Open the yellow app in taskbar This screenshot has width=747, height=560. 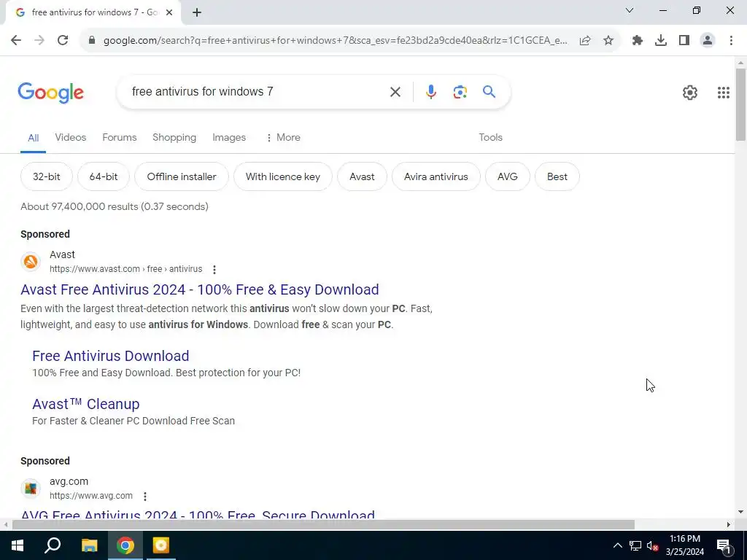click(x=161, y=545)
